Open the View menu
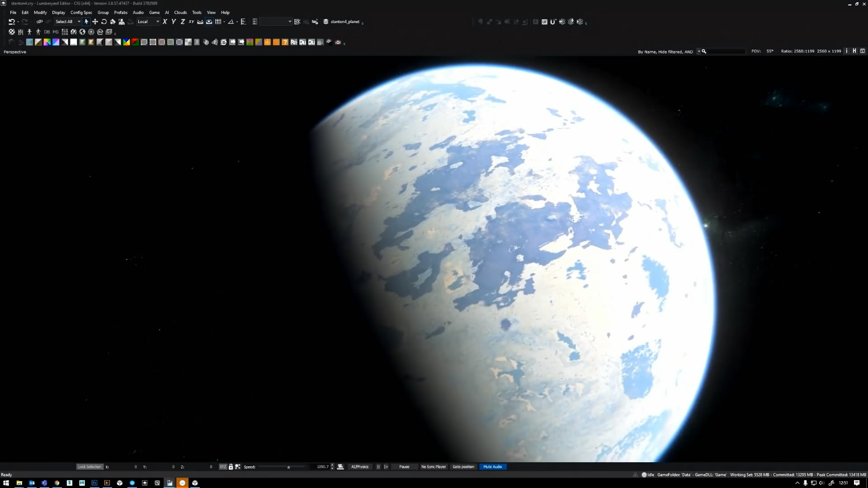Image resolution: width=868 pixels, height=488 pixels. click(x=211, y=13)
